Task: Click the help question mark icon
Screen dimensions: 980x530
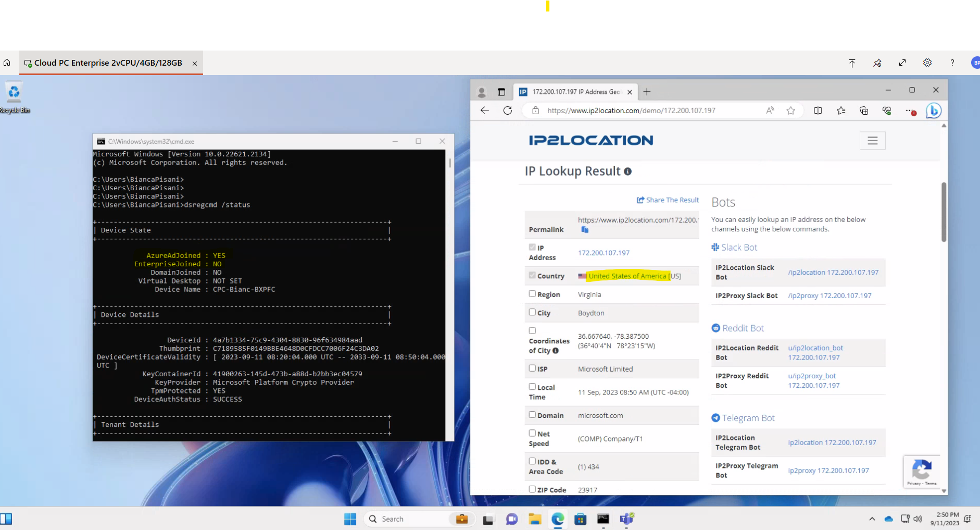Action: 952,63
